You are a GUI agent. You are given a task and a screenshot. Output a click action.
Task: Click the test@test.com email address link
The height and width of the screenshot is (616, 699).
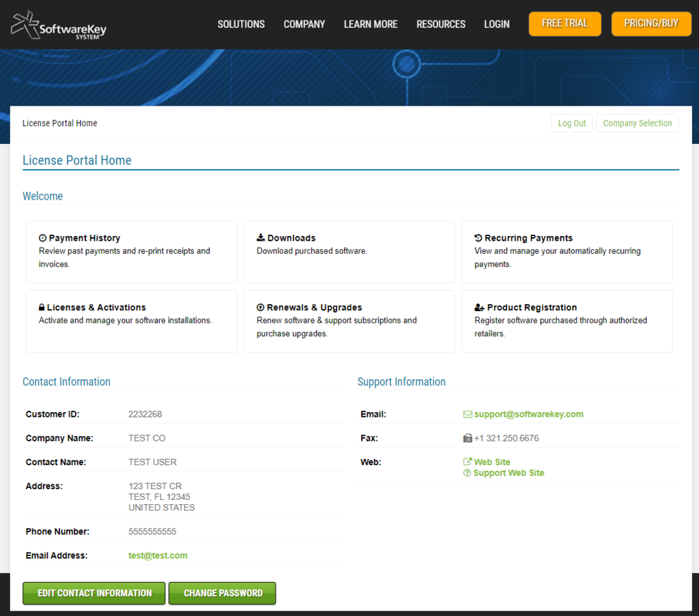coord(158,555)
